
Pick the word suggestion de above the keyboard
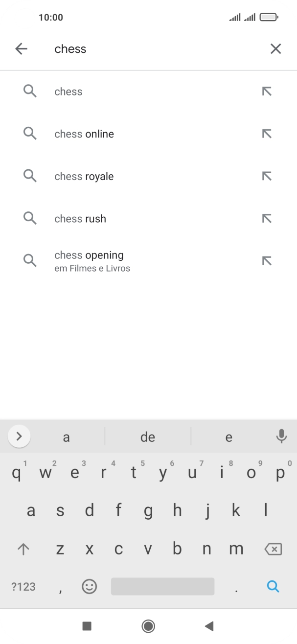147,437
